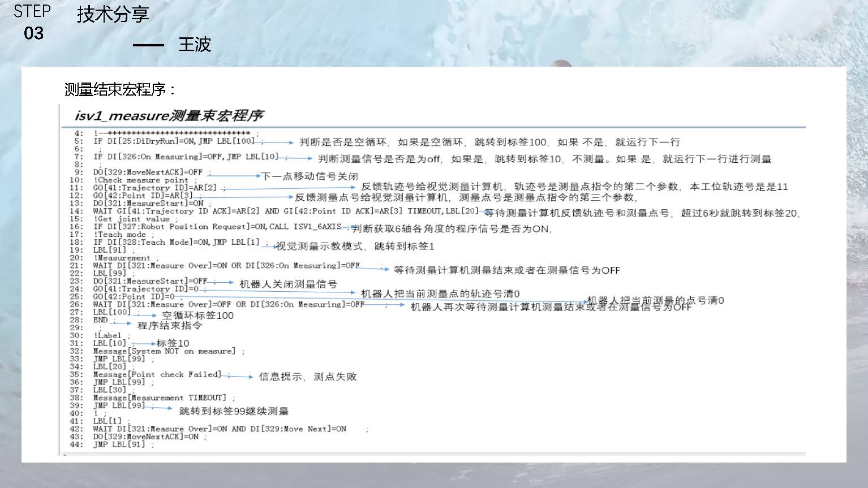
Task: Select code "GO[42:Point ID]=AR[3]"
Action: pos(143,196)
